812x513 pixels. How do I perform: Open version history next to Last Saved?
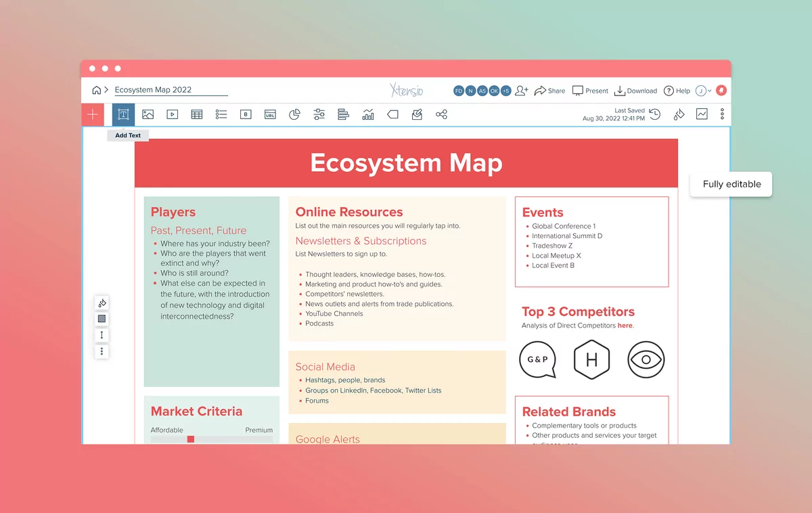point(654,114)
